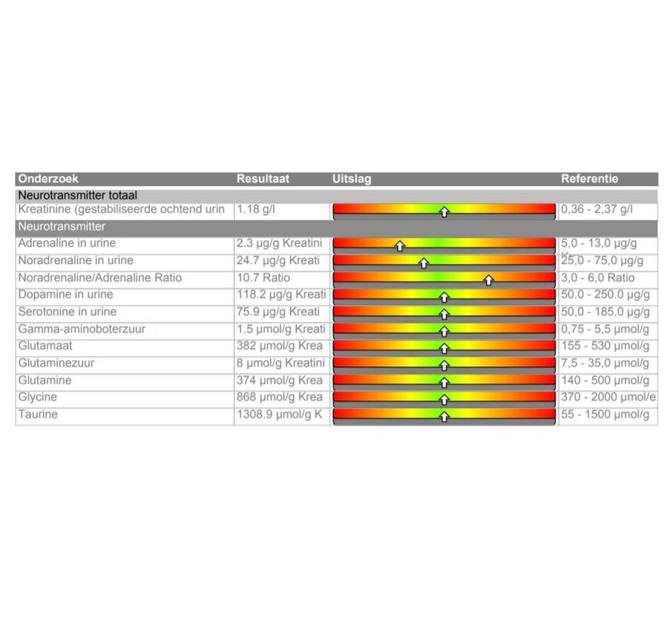Click the '140 - 500 µmol/g' reference
672x619 pixels.
[605, 380]
